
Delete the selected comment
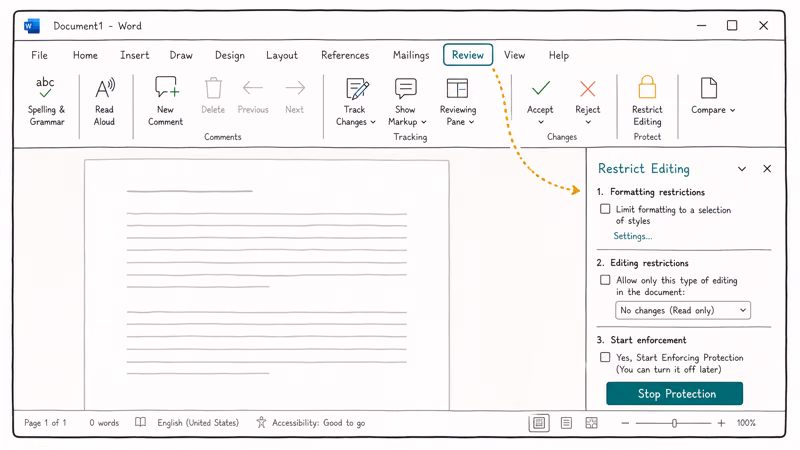click(x=213, y=96)
